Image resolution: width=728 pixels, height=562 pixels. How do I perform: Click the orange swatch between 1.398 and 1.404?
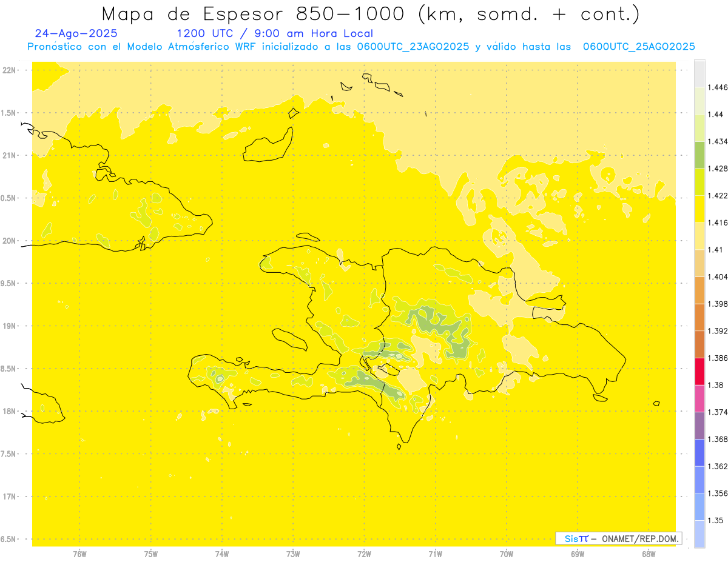pos(699,290)
